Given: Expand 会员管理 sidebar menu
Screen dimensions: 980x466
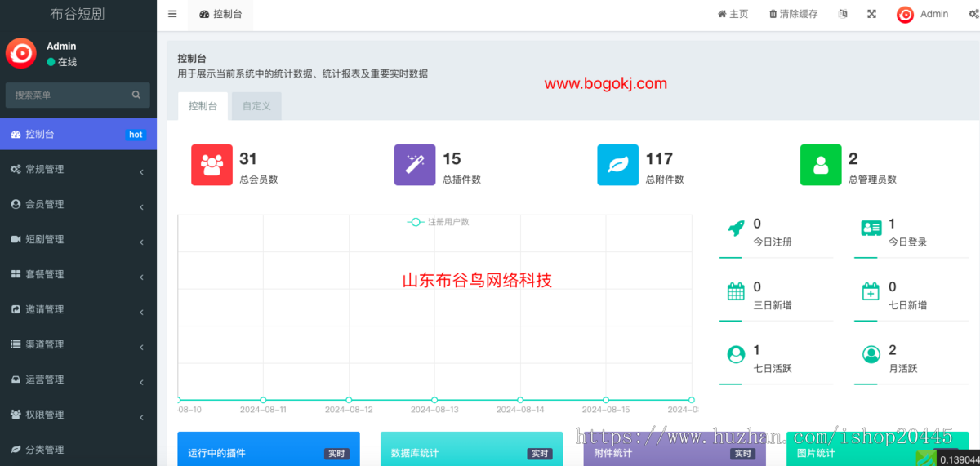Looking at the screenshot, I should [x=78, y=204].
